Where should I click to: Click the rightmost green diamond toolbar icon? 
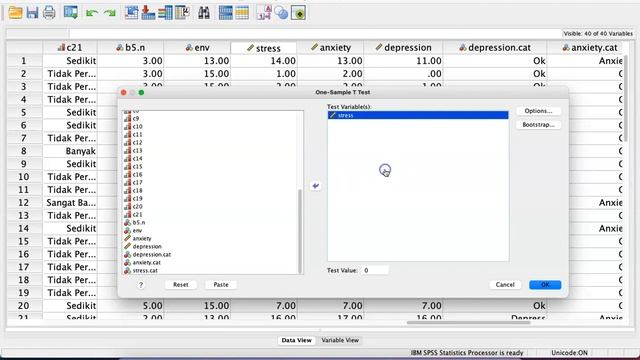pos(298,13)
